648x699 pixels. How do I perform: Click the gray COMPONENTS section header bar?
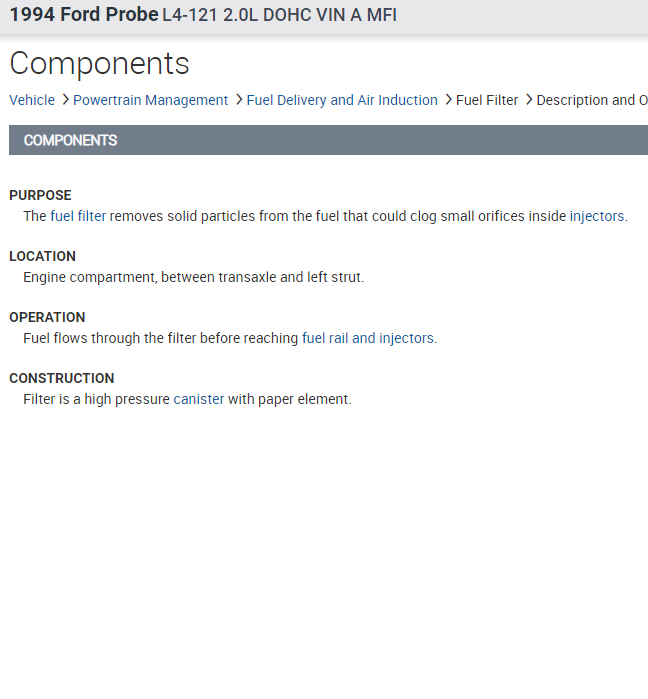tap(328, 140)
